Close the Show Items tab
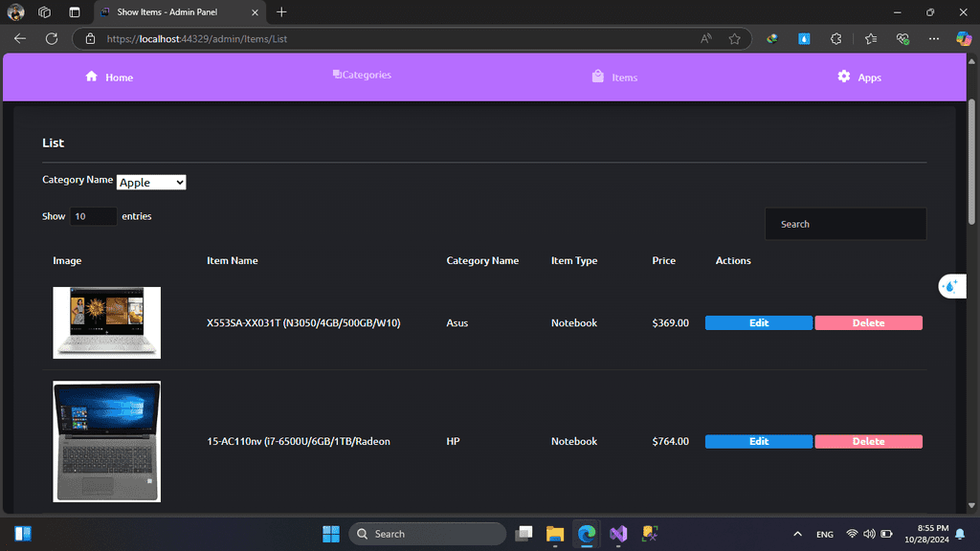980x551 pixels. coord(255,11)
